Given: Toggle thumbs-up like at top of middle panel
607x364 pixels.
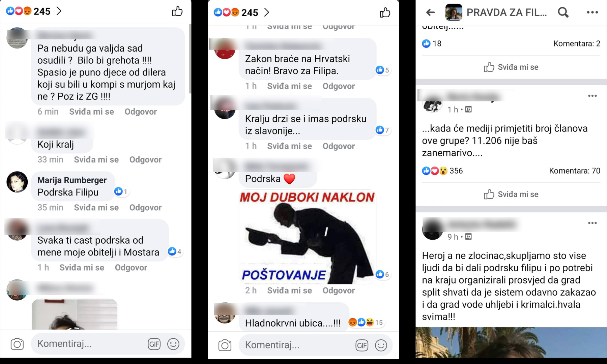Looking at the screenshot, I should pos(385,13).
